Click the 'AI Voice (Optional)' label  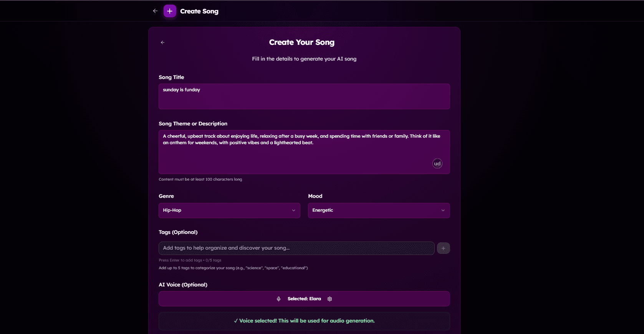183,285
